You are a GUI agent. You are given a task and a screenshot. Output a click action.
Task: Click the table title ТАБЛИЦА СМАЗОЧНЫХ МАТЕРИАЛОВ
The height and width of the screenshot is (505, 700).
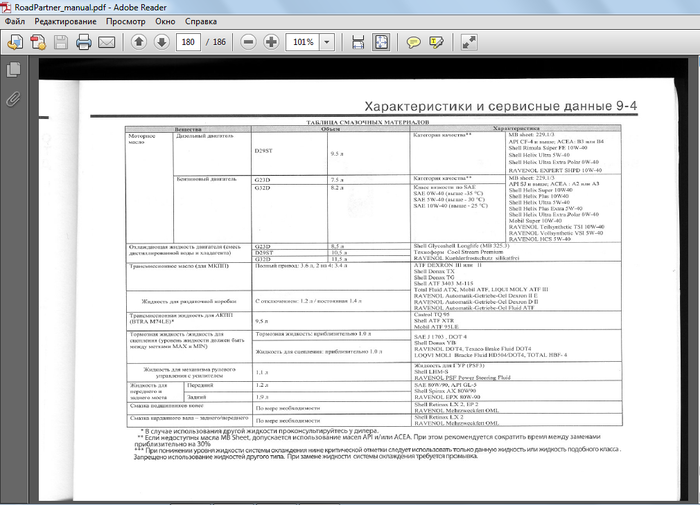pyautogui.click(x=367, y=122)
